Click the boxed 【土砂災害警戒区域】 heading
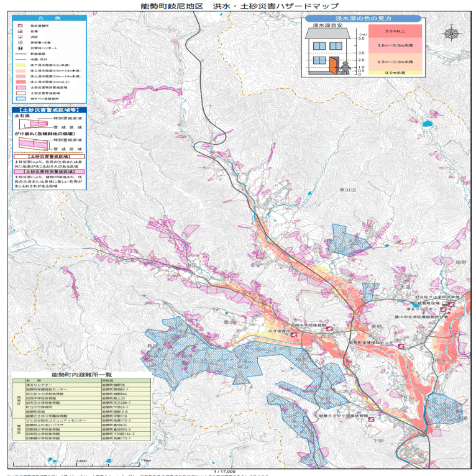The image size is (476, 476). (49, 157)
